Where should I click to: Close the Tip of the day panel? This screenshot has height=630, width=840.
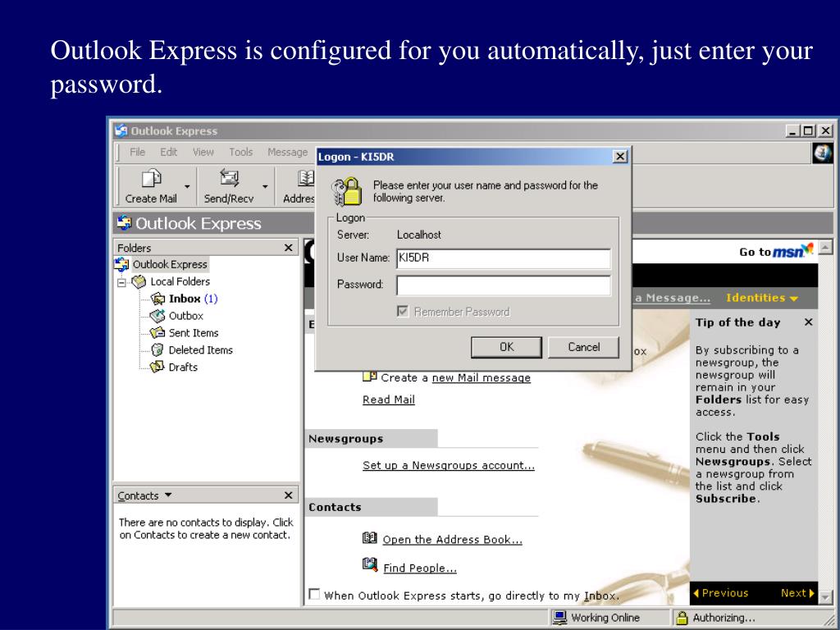pyautogui.click(x=808, y=322)
